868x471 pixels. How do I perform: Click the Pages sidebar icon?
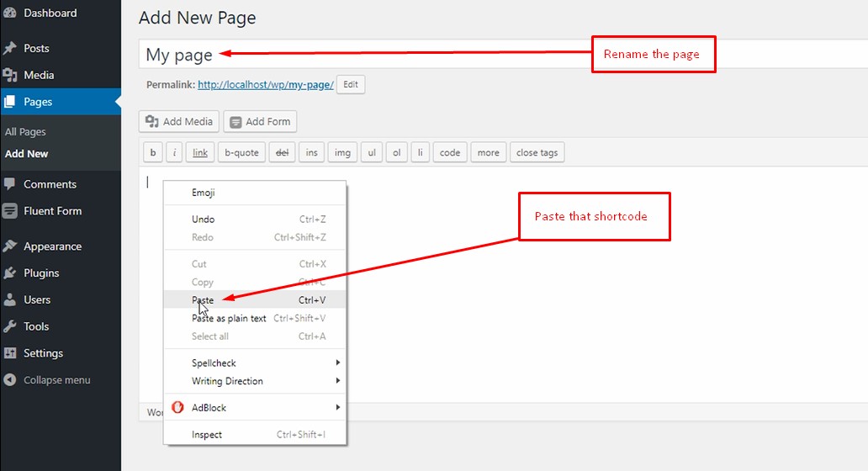(9, 101)
